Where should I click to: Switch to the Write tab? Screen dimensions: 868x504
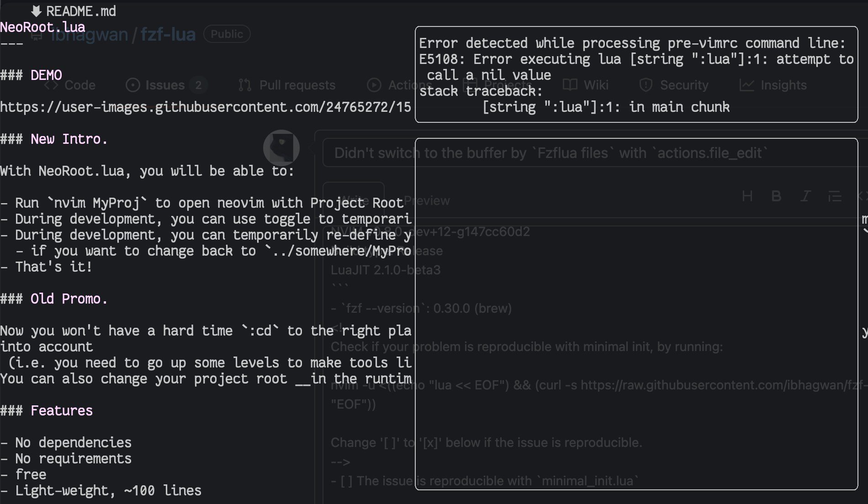tap(354, 200)
